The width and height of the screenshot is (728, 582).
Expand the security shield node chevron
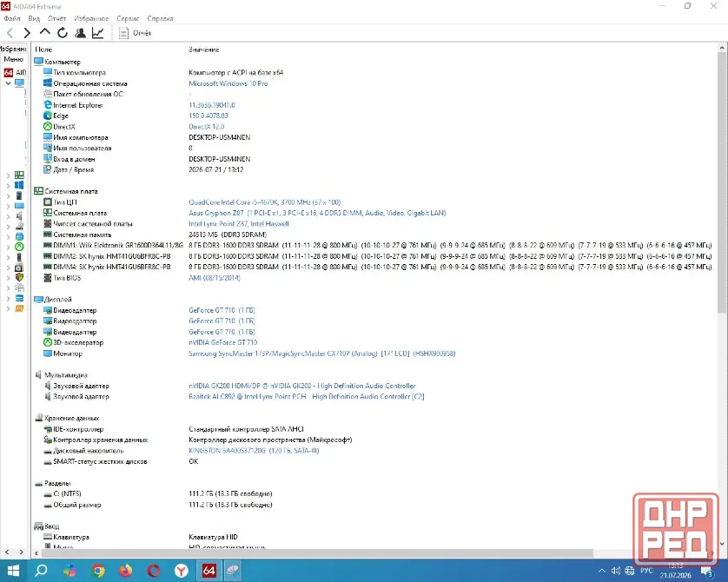tap(8, 278)
